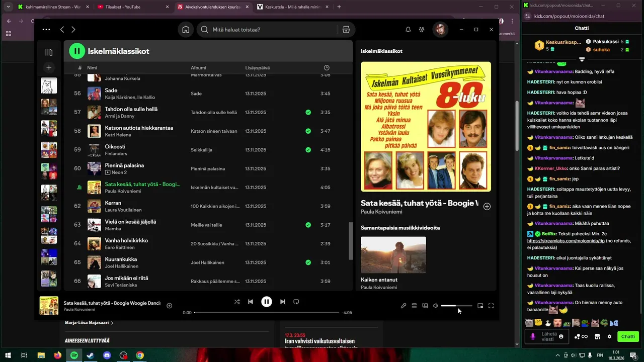Open Discord from the Windows taskbar
Image resolution: width=644 pixels, height=362 pixels.
[107, 355]
